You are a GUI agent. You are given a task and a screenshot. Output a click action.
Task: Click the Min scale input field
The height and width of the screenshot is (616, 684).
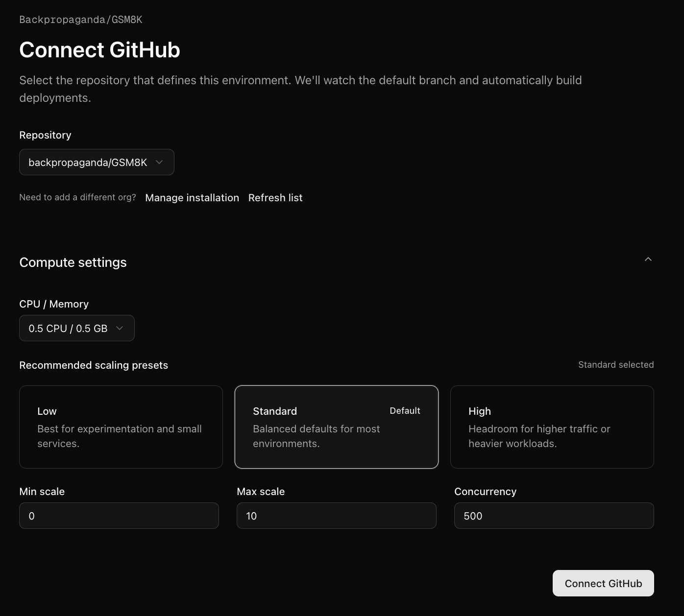(x=119, y=516)
